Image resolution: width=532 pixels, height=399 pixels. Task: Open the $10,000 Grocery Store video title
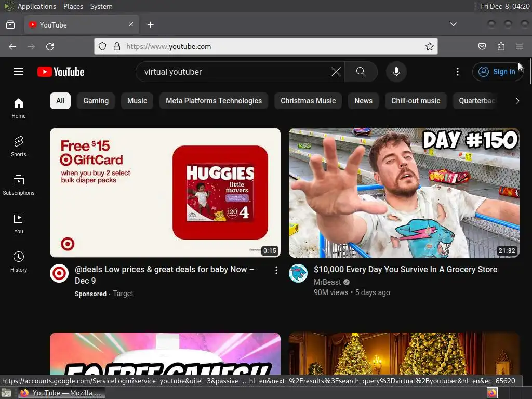[405, 270]
